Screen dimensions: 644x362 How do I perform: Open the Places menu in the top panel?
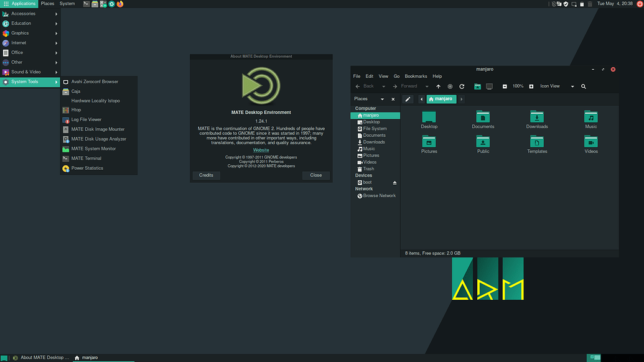(x=47, y=3)
